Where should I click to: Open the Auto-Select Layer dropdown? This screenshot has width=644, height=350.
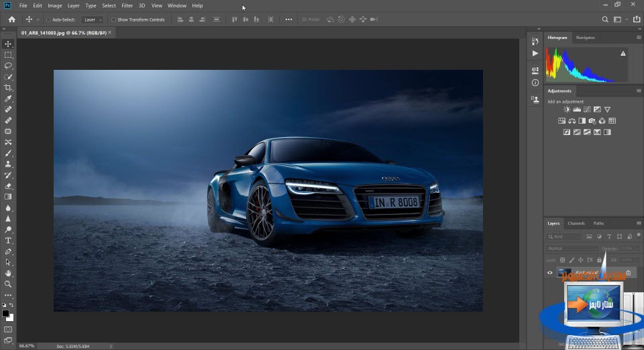[93, 19]
